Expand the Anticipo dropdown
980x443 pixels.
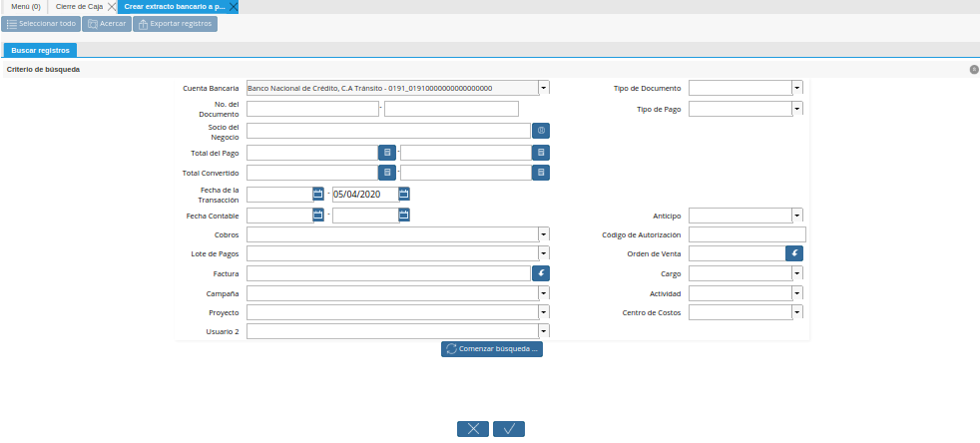pos(797,216)
